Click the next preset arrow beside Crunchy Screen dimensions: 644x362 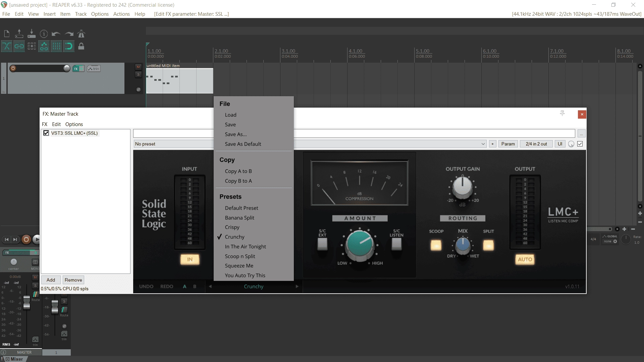coord(297,286)
